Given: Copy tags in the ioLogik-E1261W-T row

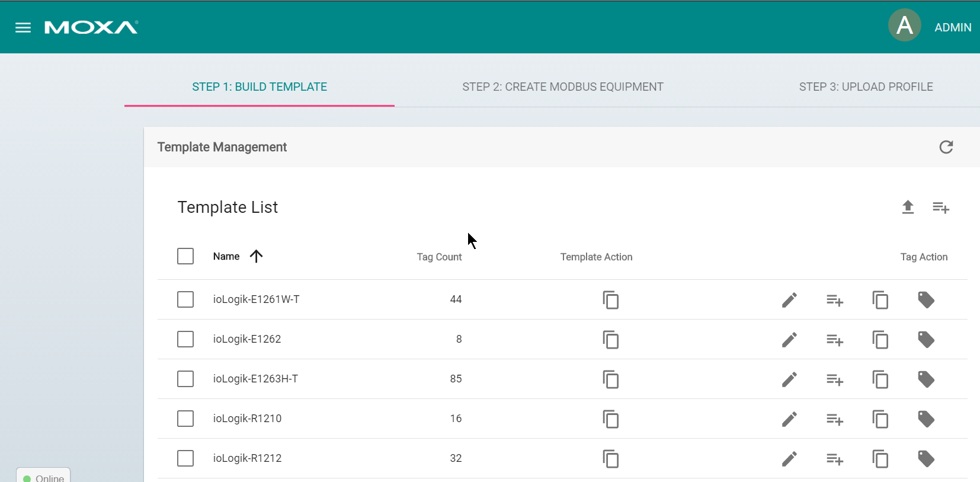Looking at the screenshot, I should click(880, 300).
